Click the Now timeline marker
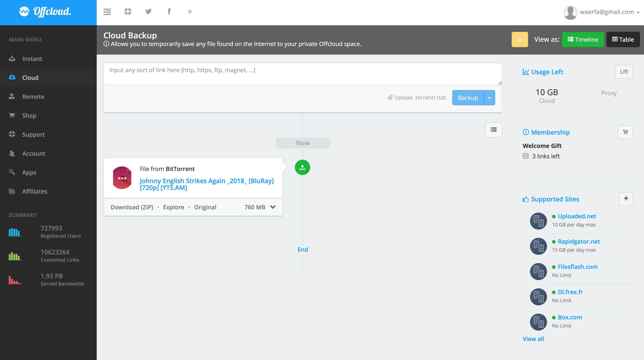Screen dimensions: 644x360 303,143
